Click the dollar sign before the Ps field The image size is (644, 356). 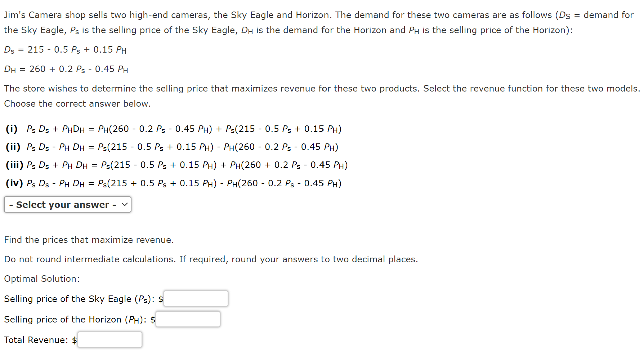[161, 299]
